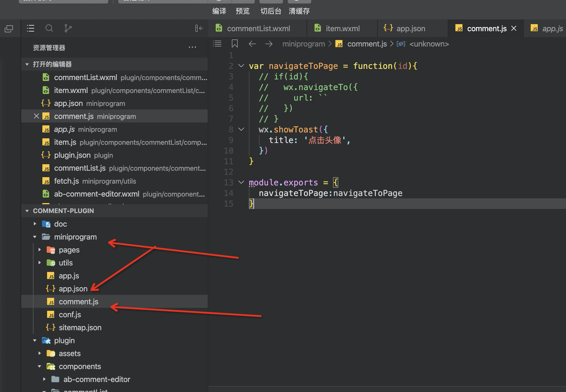Switch to the commentList.wxml tab
The width and height of the screenshot is (566, 392).
[258, 29]
